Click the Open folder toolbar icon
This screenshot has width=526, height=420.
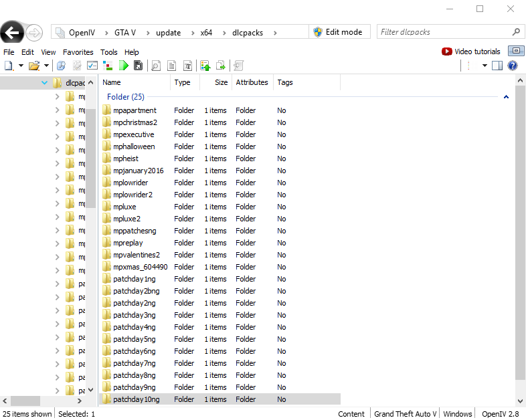coord(34,66)
